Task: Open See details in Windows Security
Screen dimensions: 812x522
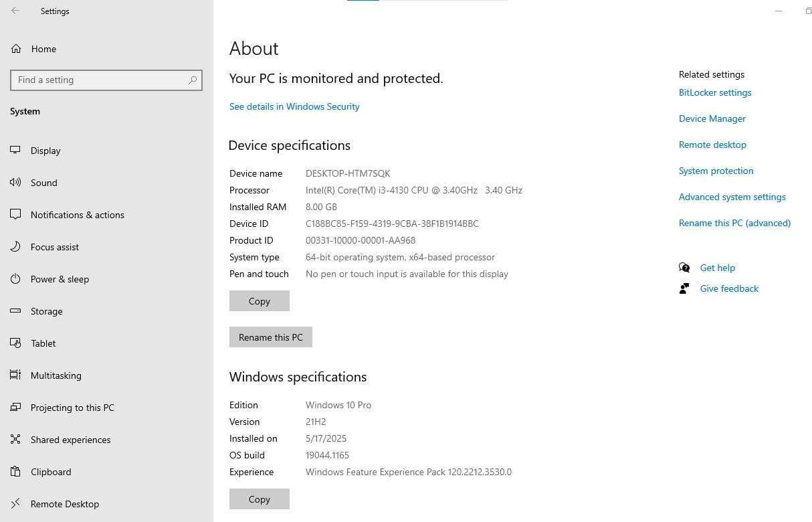Action: (294, 106)
